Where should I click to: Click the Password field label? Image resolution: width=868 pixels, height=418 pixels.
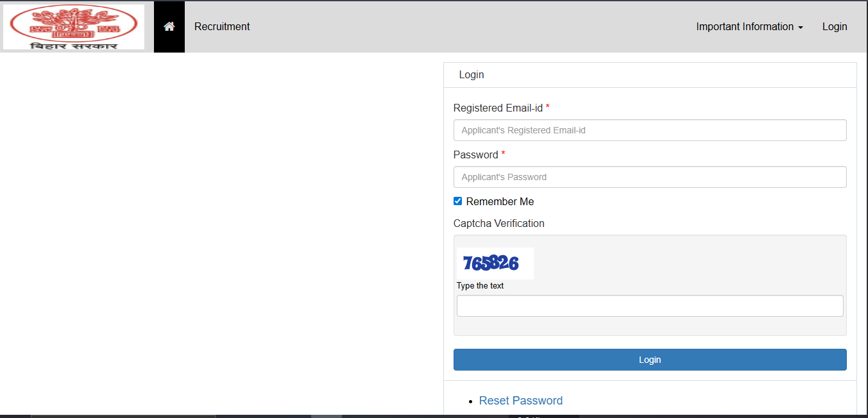click(x=476, y=155)
